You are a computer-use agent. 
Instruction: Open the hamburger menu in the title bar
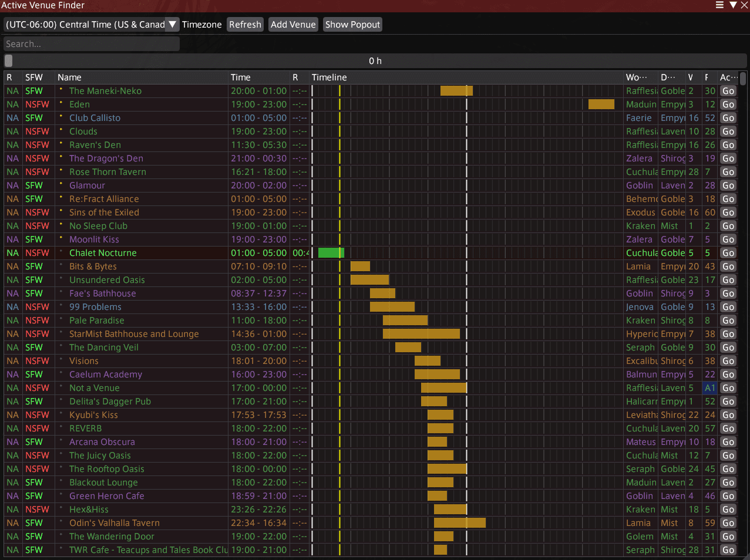pyautogui.click(x=719, y=5)
